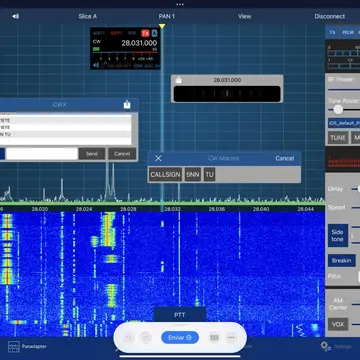Screen dimensions: 360x360
Task: Switch to the P/CW tab in the side panel
Action: coord(347,32)
